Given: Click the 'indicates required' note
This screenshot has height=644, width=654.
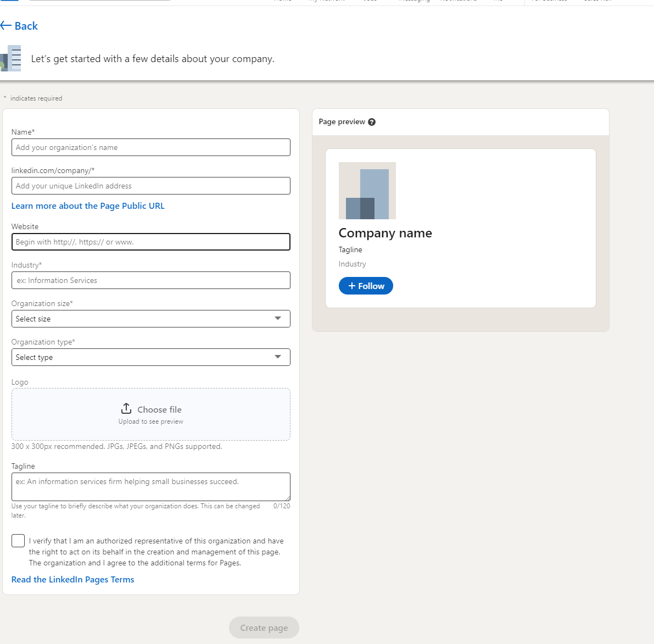Looking at the screenshot, I should [36, 98].
